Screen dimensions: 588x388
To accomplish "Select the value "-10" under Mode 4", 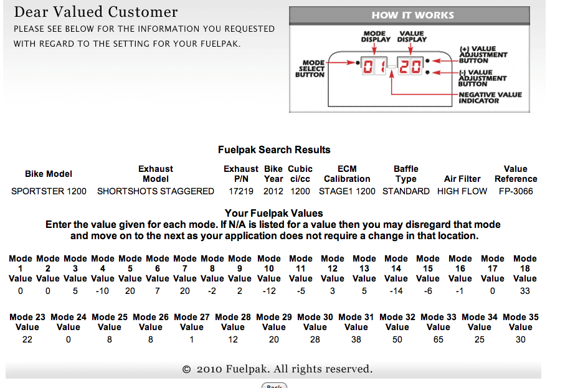I will coord(102,291).
